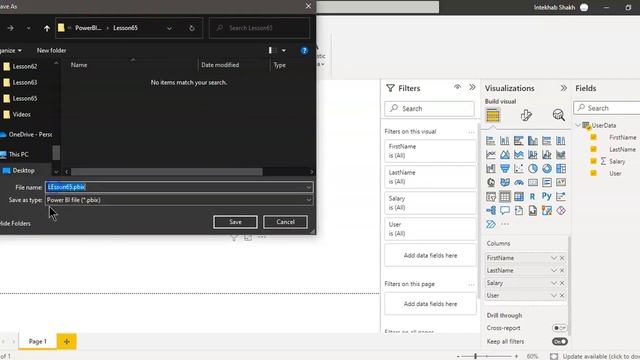Image resolution: width=640 pixels, height=360 pixels.
Task: Tick the FirstName field checkbox
Action: coord(593,137)
